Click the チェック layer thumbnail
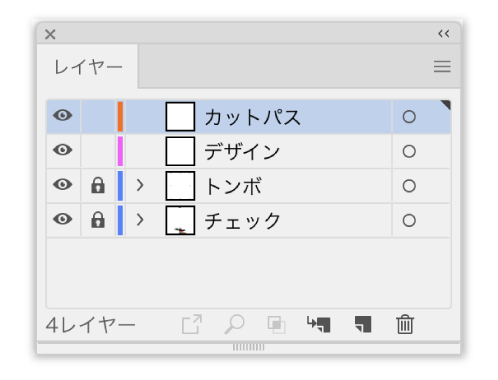This screenshot has height=380, width=498. point(180,220)
